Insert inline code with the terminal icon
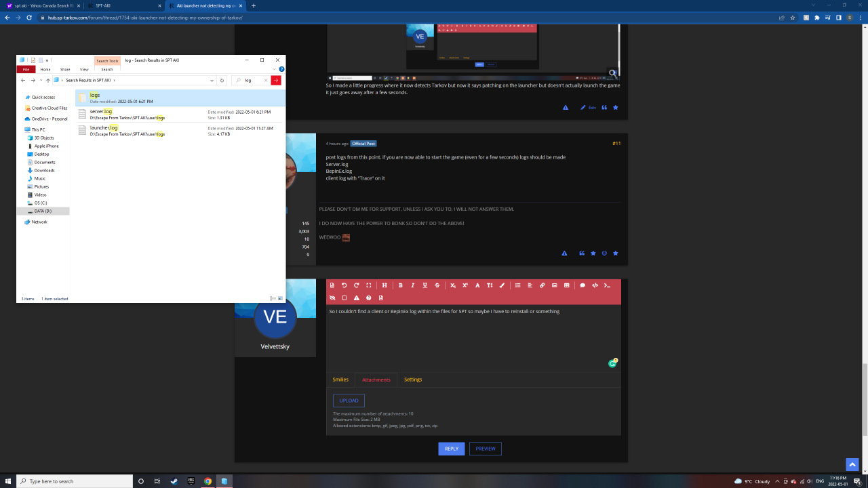 coord(607,285)
